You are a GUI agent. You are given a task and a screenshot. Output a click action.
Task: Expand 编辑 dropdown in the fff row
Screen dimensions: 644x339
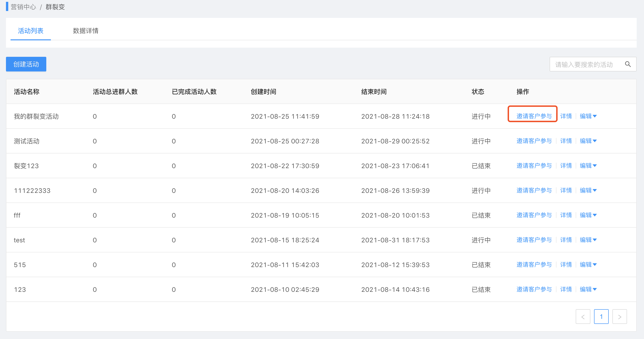point(588,215)
